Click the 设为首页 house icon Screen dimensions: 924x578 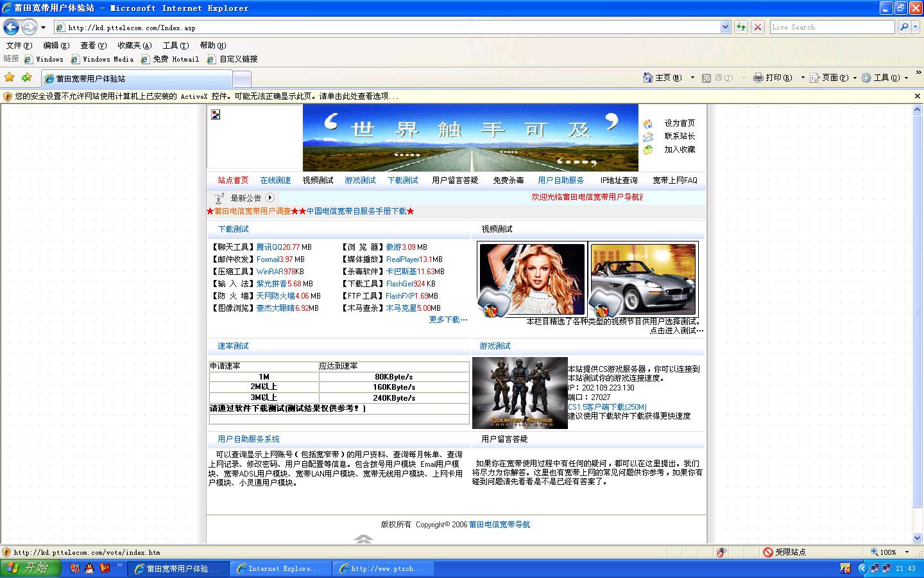pos(648,123)
